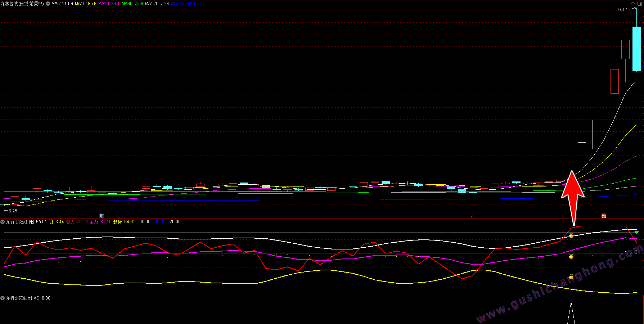Click the MA120: 7.24 label
Viewport: 644px width, 324px height.
[x=157, y=4]
